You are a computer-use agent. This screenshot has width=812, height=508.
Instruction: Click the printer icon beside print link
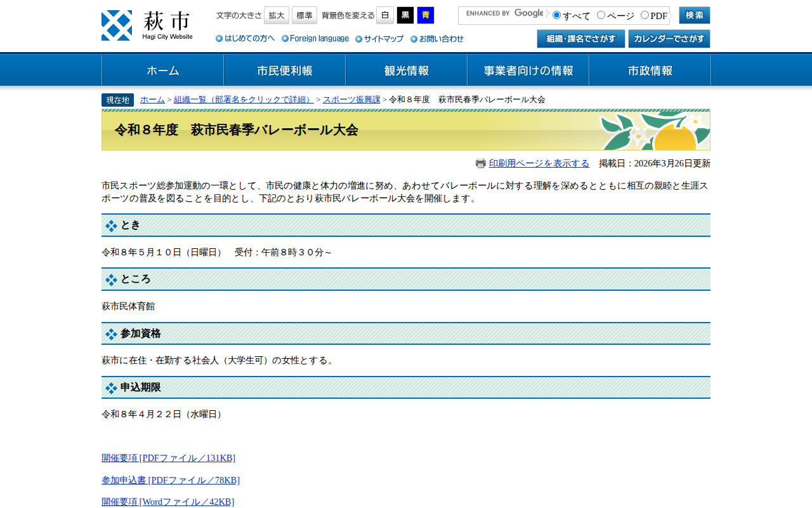481,163
